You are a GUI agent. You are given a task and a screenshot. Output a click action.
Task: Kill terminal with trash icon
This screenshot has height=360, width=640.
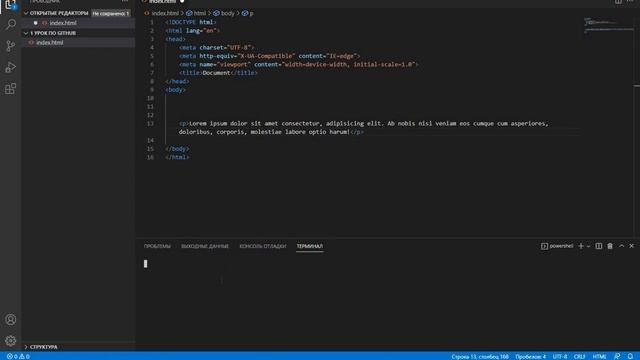coord(610,246)
